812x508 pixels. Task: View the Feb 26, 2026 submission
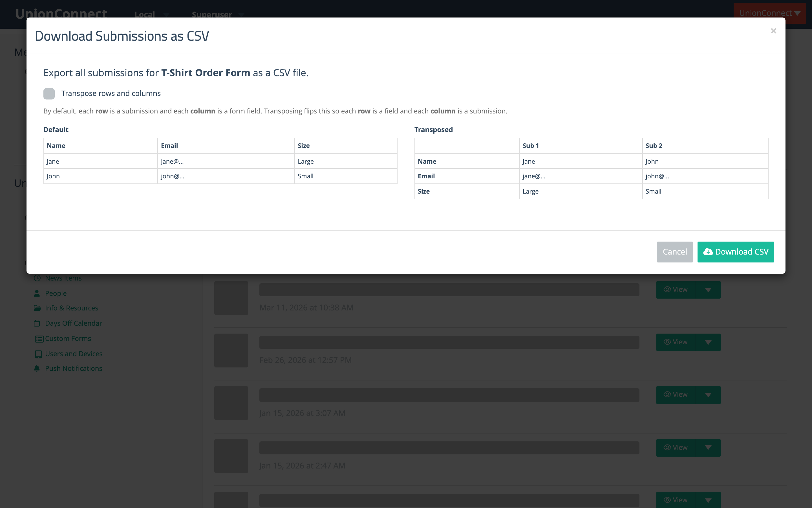(x=676, y=342)
